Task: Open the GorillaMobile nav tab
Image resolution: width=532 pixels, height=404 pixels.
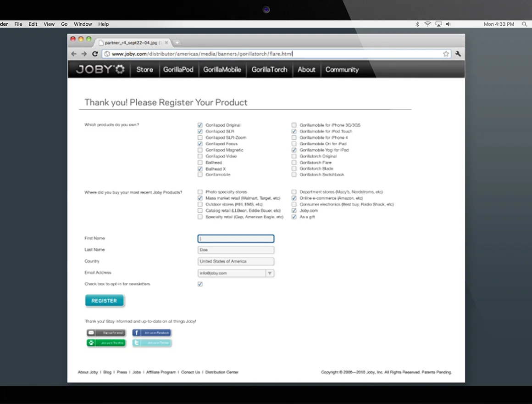Action: pos(222,69)
